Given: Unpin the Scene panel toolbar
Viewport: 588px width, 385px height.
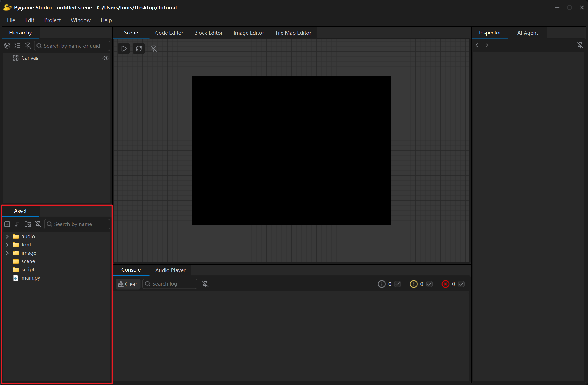Looking at the screenshot, I should [x=154, y=49].
